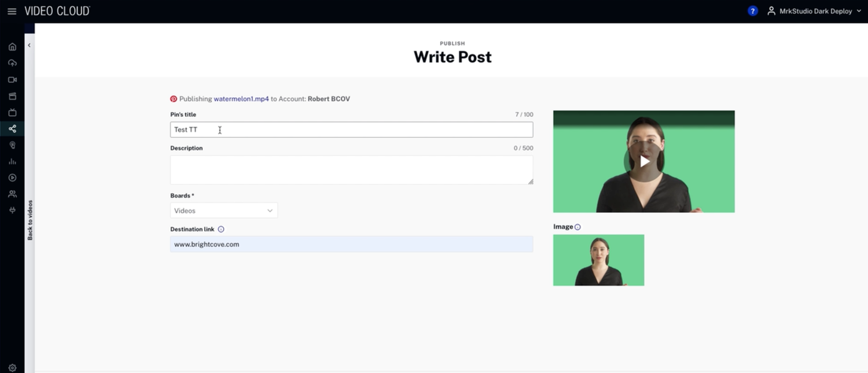Open the watermelon1.mp4 link
This screenshot has height=373, width=868.
(241, 99)
